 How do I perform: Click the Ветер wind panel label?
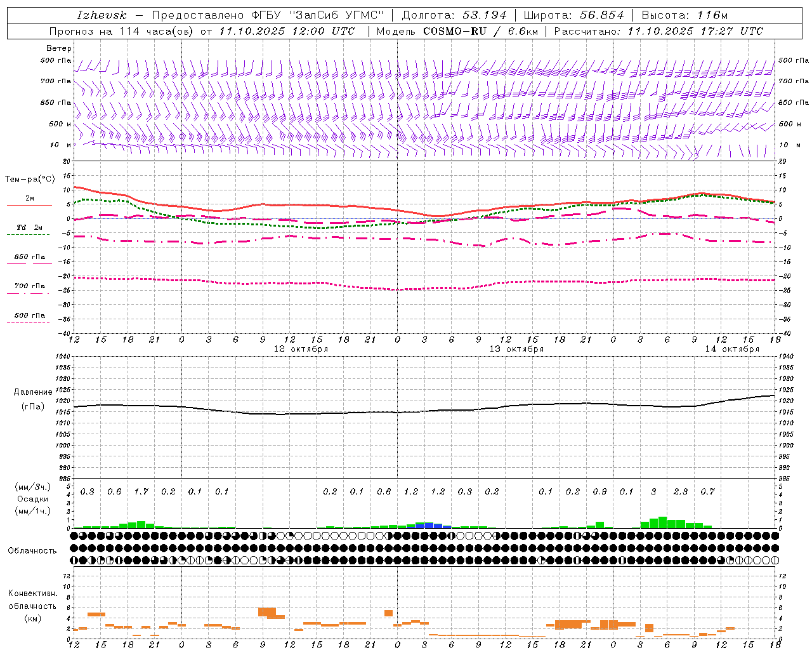59,48
